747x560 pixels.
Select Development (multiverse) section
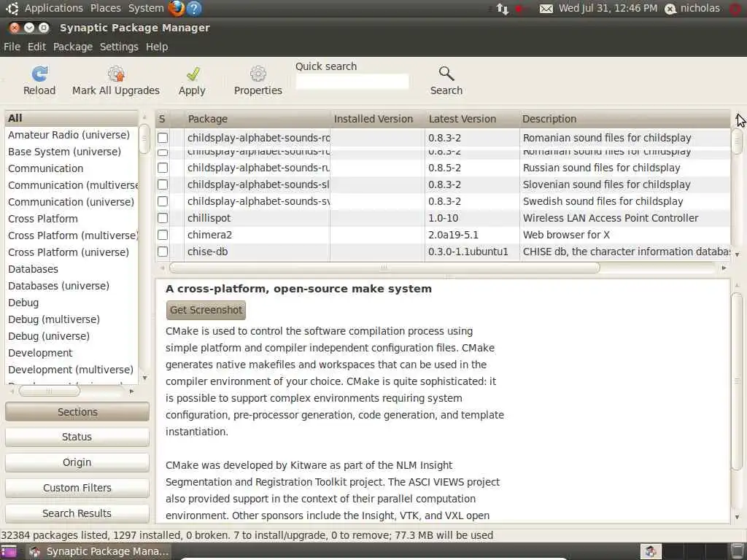pos(71,370)
